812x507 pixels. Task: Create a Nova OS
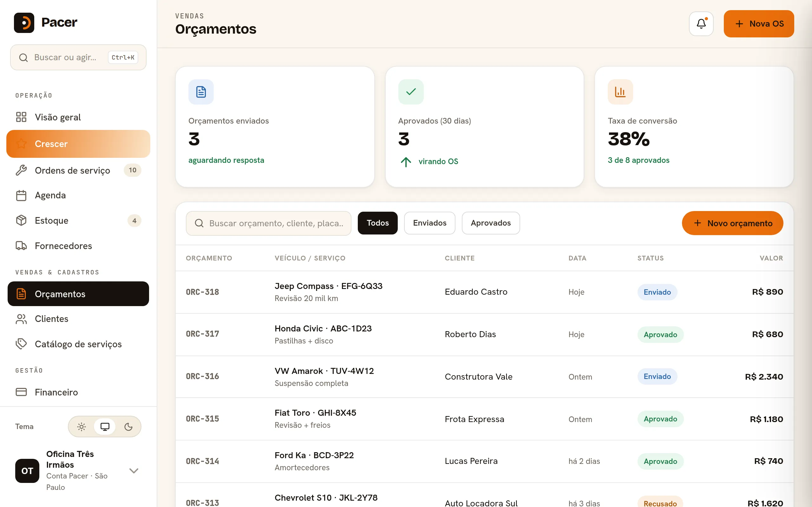point(759,24)
